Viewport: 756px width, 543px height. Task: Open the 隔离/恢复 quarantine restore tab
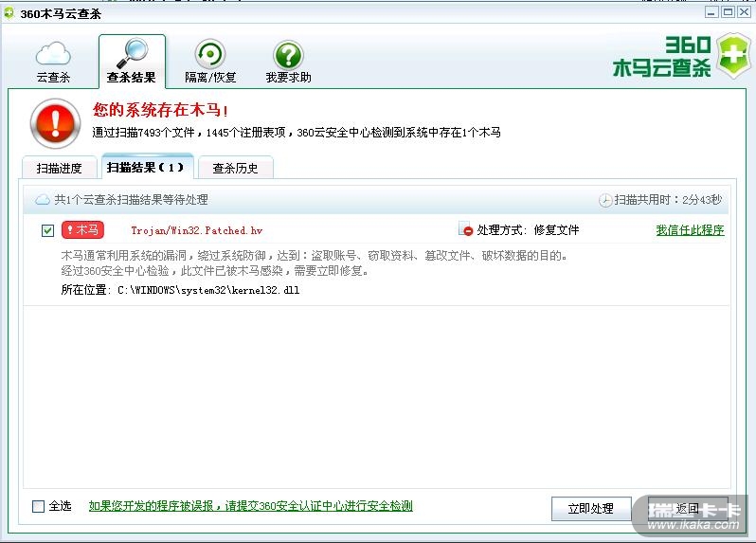point(210,62)
